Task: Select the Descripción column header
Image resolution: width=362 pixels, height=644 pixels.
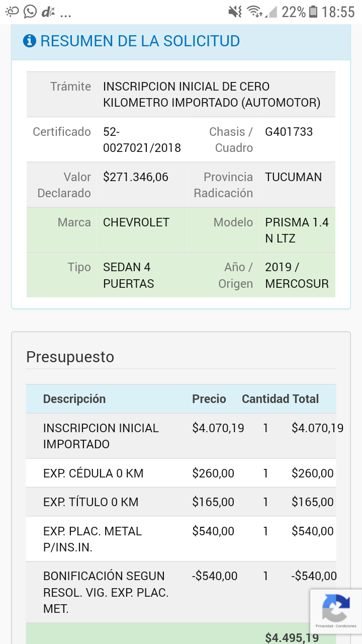Action: [74, 399]
